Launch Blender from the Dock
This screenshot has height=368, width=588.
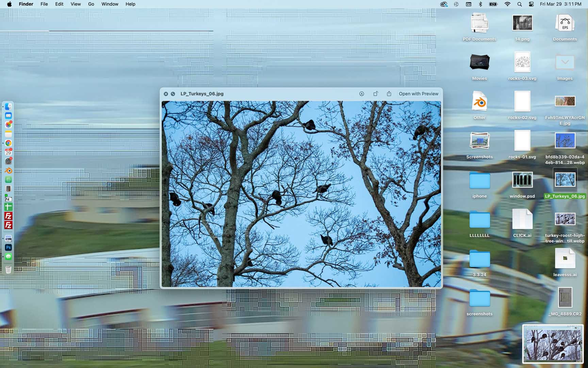click(x=9, y=171)
